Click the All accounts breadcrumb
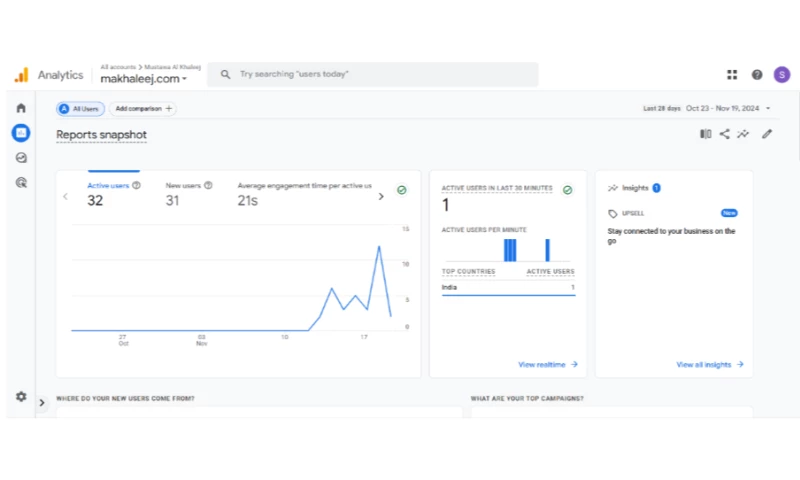This screenshot has width=800, height=480. point(118,67)
